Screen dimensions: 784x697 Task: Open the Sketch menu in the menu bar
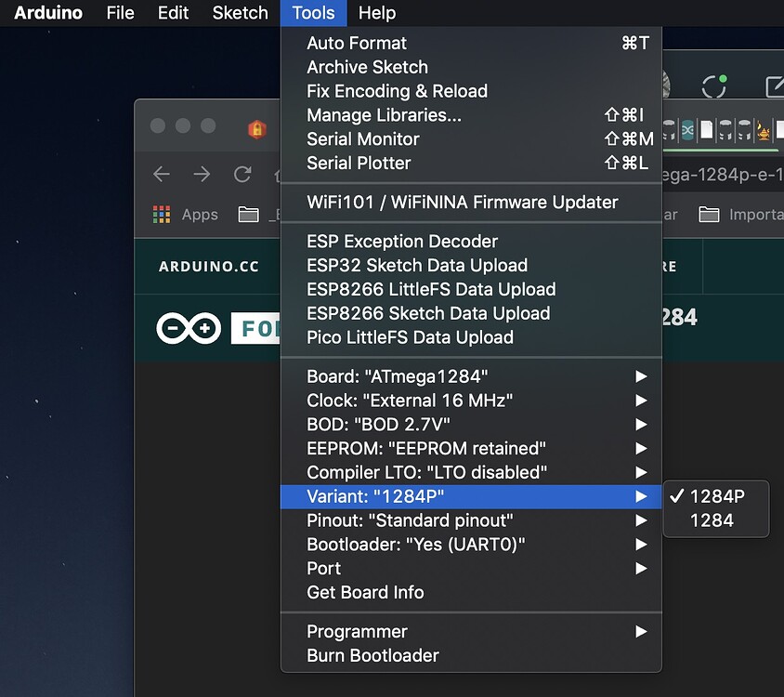[x=240, y=12]
